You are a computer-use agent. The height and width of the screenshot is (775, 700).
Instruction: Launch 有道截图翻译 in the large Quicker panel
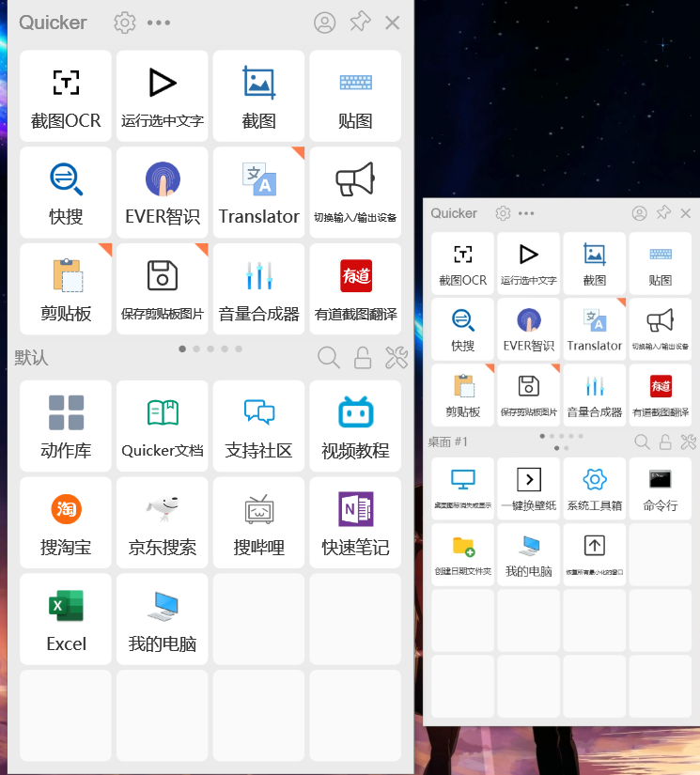pyautogui.click(x=355, y=288)
